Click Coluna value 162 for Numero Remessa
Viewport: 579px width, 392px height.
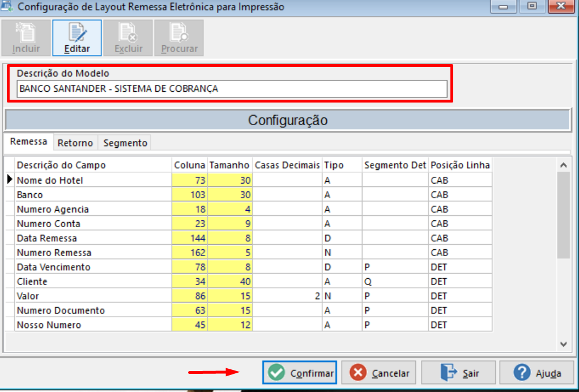pyautogui.click(x=189, y=252)
